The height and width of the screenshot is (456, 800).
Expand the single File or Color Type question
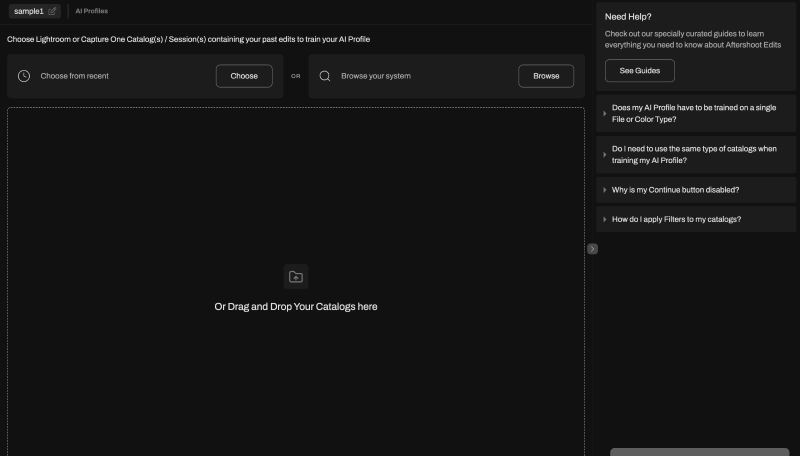pyautogui.click(x=696, y=113)
